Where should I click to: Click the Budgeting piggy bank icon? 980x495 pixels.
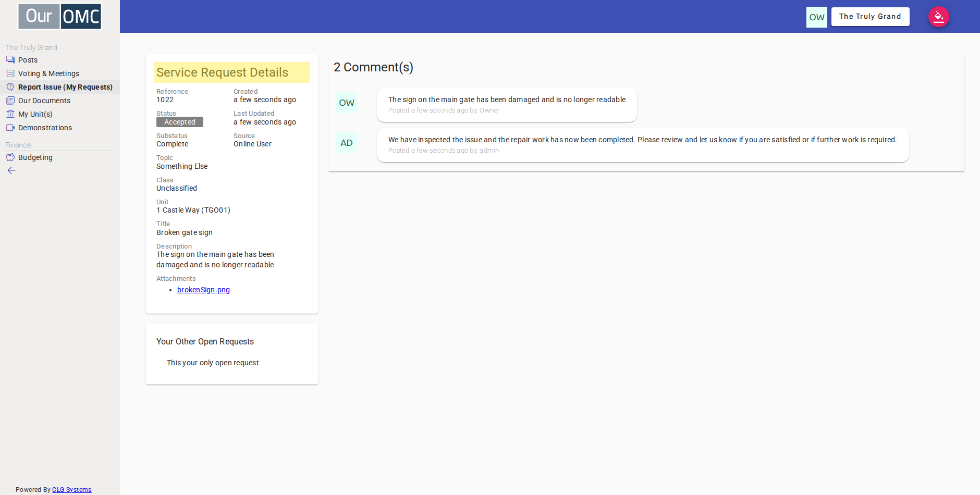(10, 157)
